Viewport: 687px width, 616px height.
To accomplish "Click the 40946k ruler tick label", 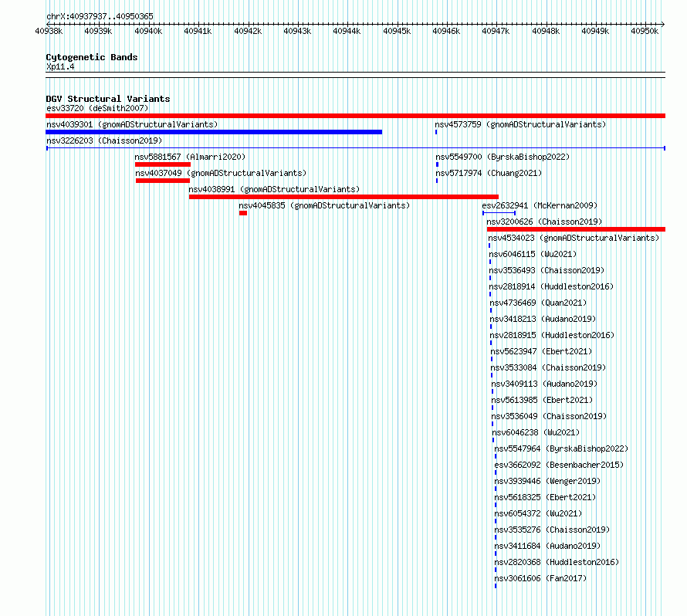I will tap(446, 31).
